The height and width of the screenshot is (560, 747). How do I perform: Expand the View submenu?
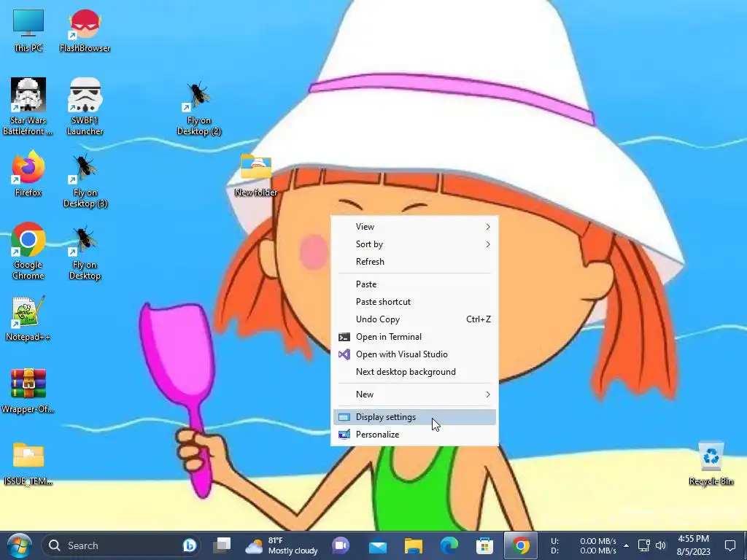click(414, 227)
